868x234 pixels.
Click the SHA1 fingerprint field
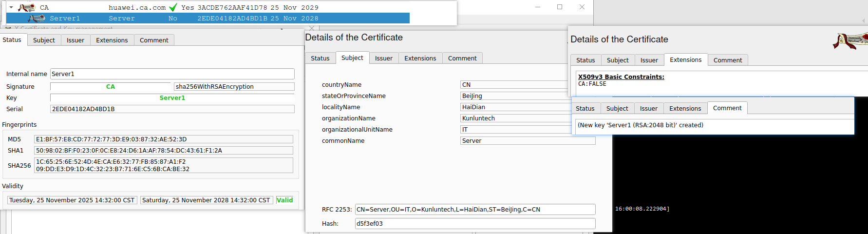tap(163, 150)
